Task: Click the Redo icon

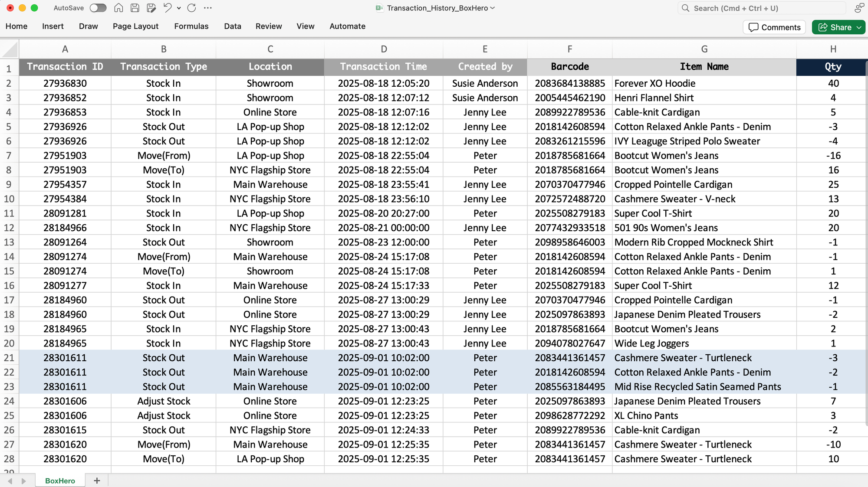Action: point(191,8)
